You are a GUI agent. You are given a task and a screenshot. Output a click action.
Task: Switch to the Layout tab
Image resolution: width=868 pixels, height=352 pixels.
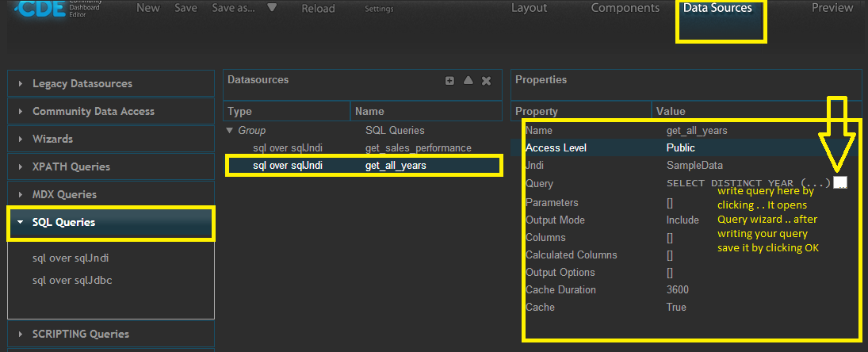(x=529, y=8)
